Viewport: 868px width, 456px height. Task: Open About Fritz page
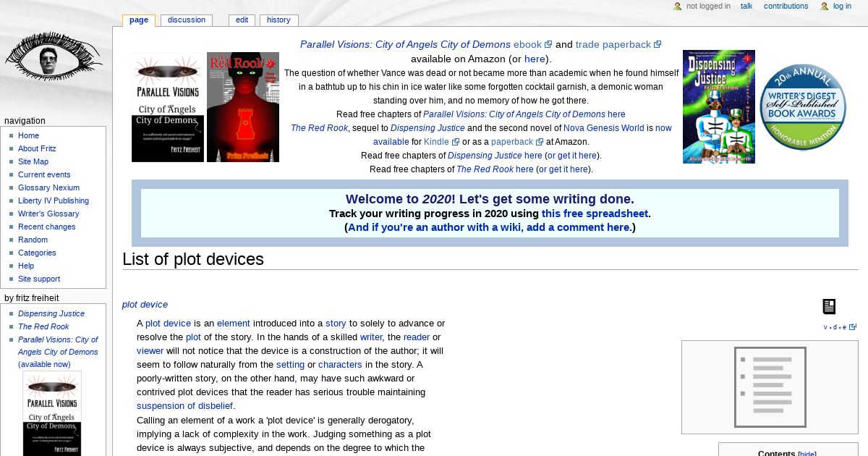coord(37,148)
